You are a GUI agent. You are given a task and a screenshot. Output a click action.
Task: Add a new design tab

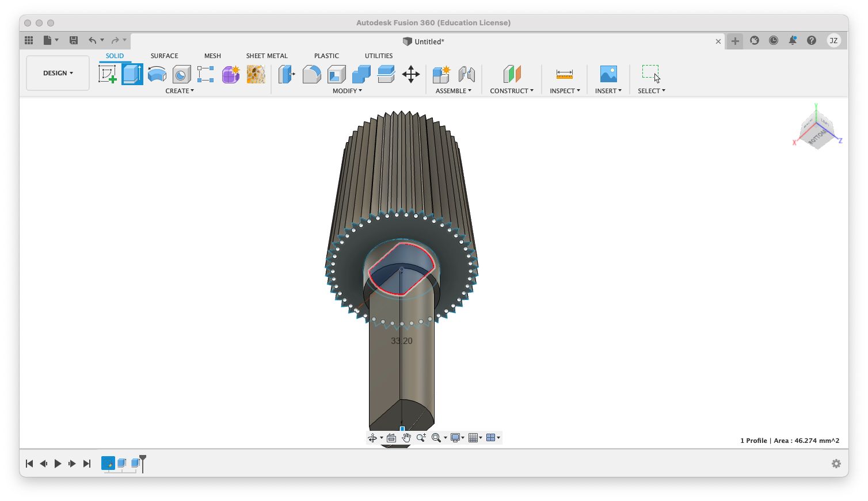point(735,41)
